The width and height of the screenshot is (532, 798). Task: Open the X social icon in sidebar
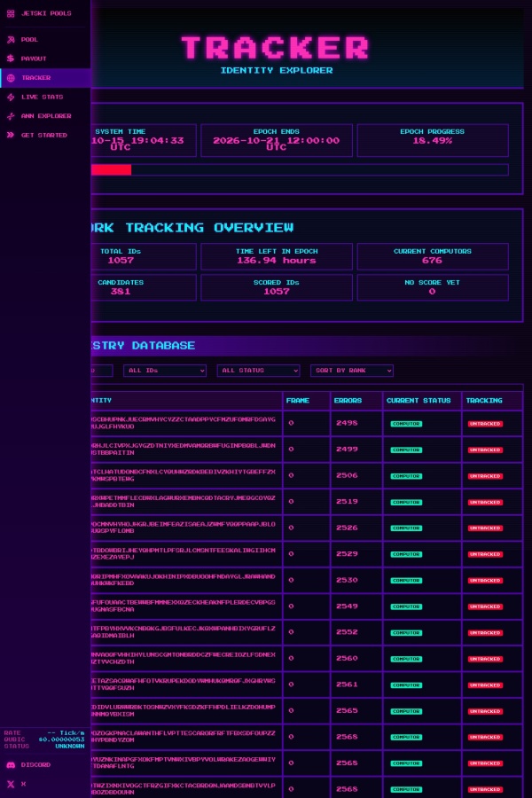point(11,785)
